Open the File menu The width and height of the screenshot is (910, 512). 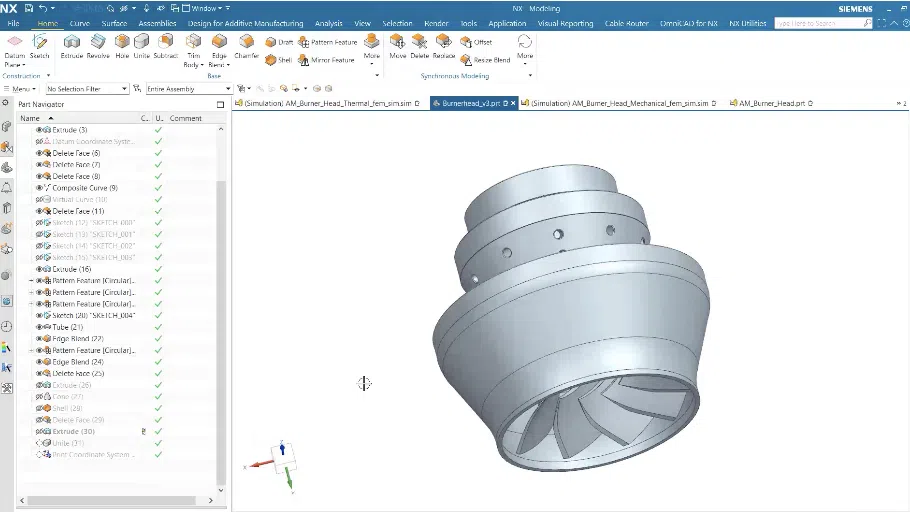[x=13, y=23]
